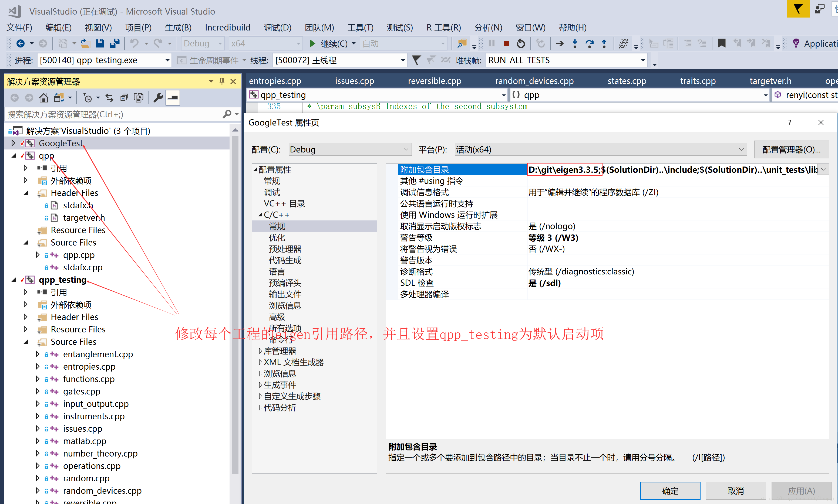Switch to the issues.cpp tab
838x504 pixels.
pyautogui.click(x=355, y=81)
